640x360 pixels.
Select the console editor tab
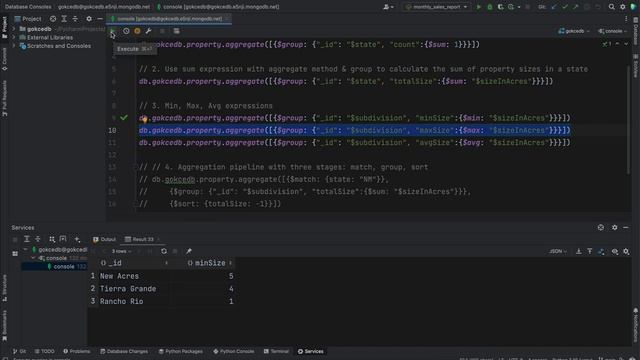click(x=169, y=19)
